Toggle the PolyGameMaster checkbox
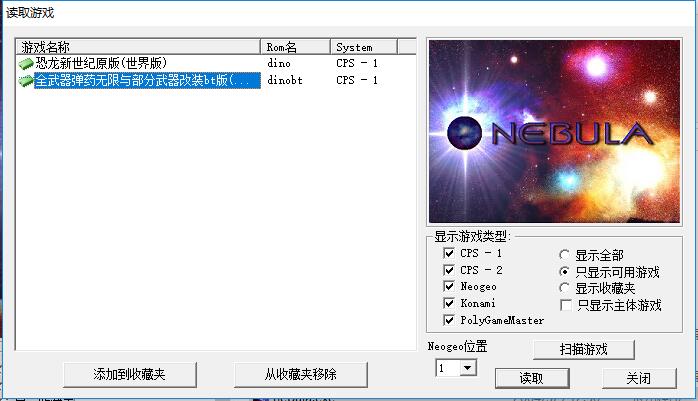 449,320
